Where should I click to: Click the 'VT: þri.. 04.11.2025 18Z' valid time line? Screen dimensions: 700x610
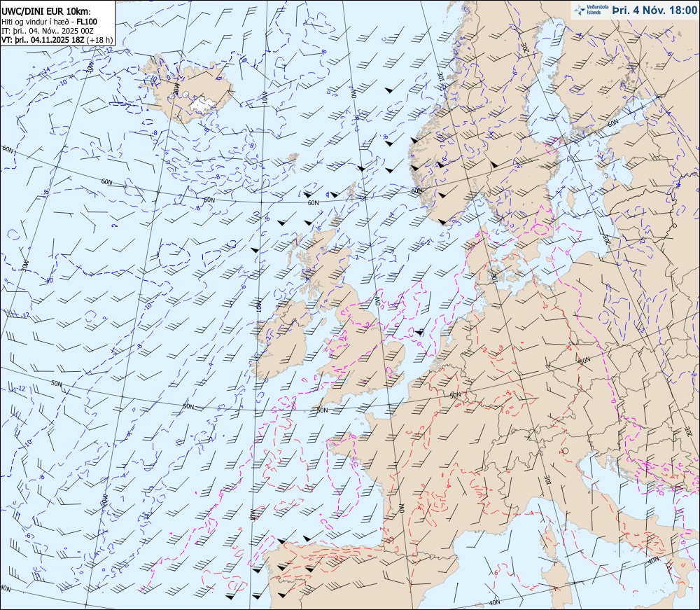click(43, 40)
